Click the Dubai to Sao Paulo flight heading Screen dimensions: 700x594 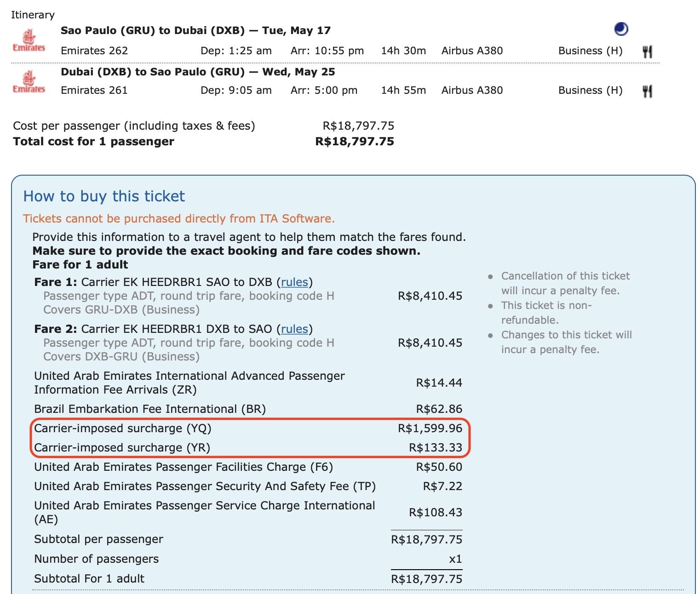[x=198, y=72]
